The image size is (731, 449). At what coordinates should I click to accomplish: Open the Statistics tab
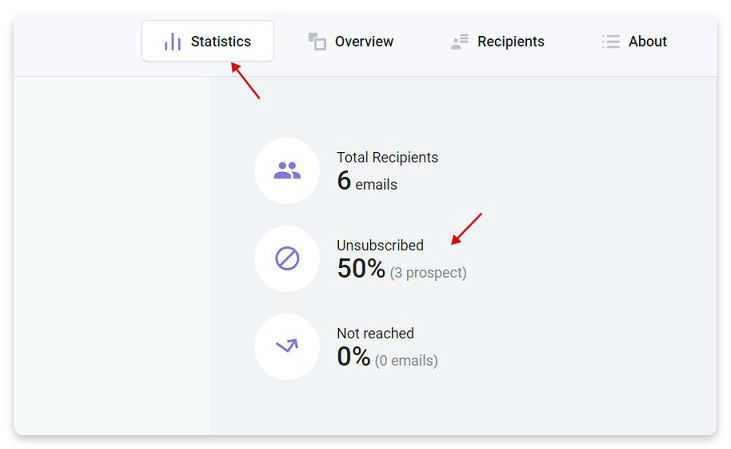(207, 41)
